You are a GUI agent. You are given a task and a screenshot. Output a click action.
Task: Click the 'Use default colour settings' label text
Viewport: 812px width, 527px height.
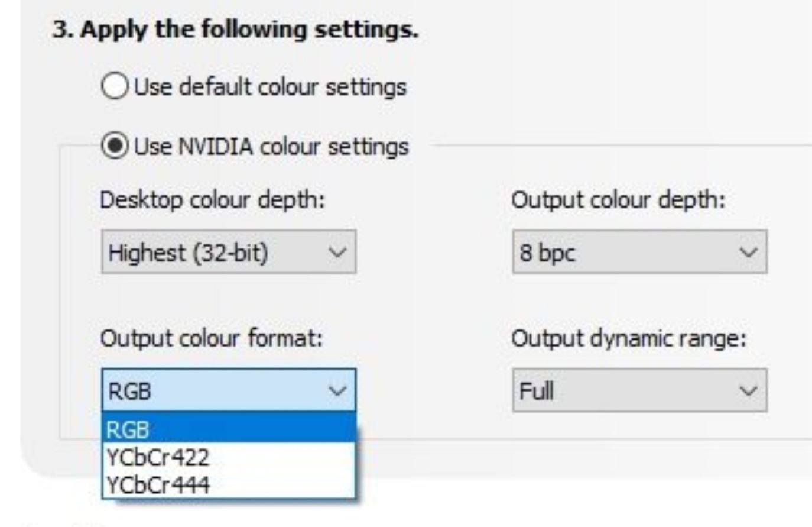270,86
